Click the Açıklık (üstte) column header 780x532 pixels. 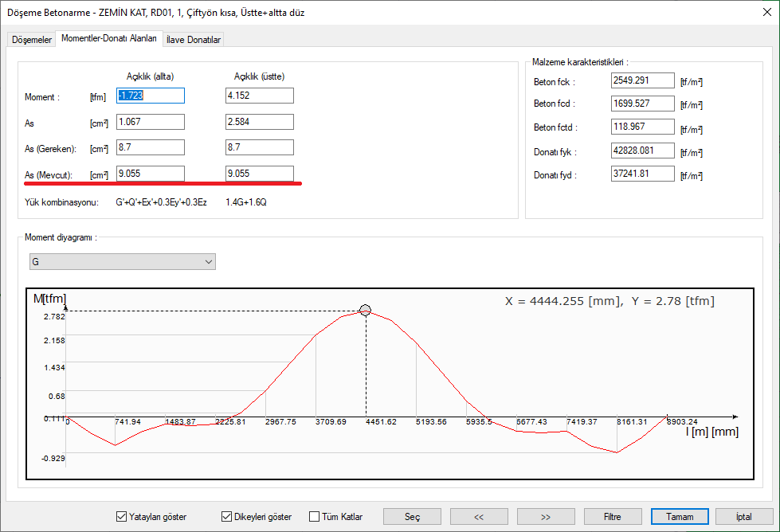[259, 76]
